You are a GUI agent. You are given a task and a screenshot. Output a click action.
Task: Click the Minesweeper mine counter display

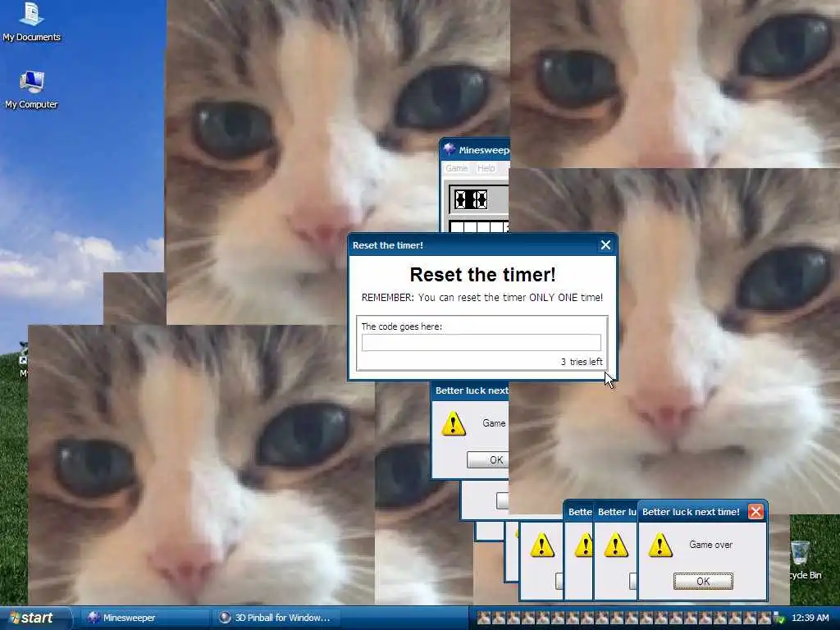tap(471, 200)
